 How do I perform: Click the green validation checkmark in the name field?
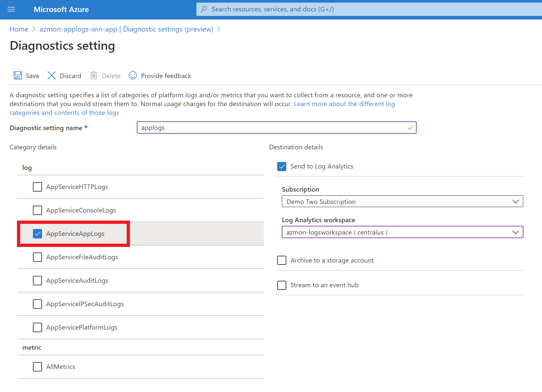410,128
